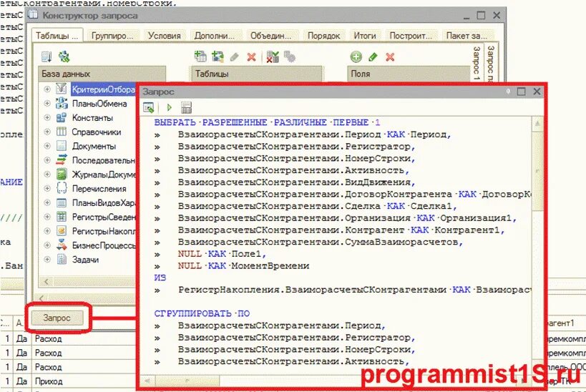Click the Справочники icon
This screenshot has height=392, width=586.
click(62, 132)
